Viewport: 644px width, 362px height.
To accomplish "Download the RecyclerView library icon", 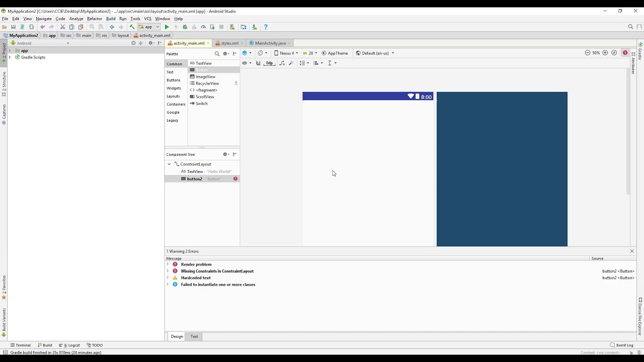I will [x=236, y=83].
